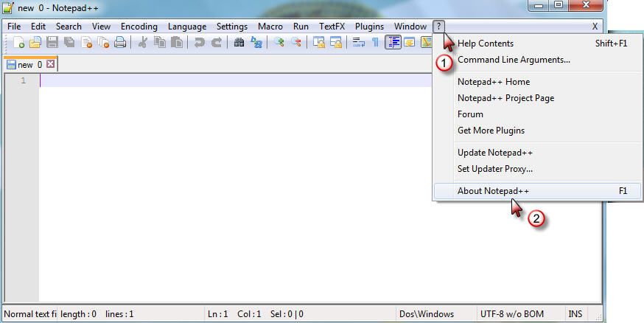The width and height of the screenshot is (644, 323).
Task: Open the Search menu
Action: tap(69, 27)
